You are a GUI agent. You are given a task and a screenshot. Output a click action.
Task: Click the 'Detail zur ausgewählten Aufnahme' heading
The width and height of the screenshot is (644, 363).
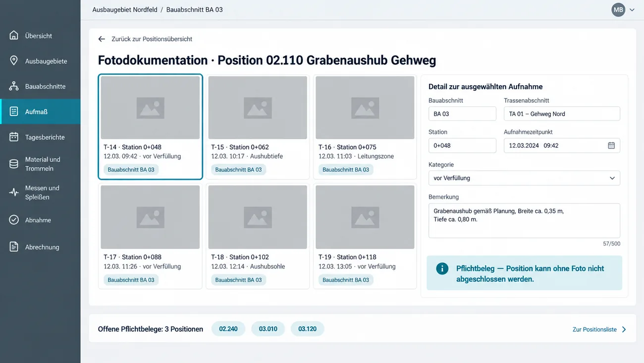tap(485, 86)
